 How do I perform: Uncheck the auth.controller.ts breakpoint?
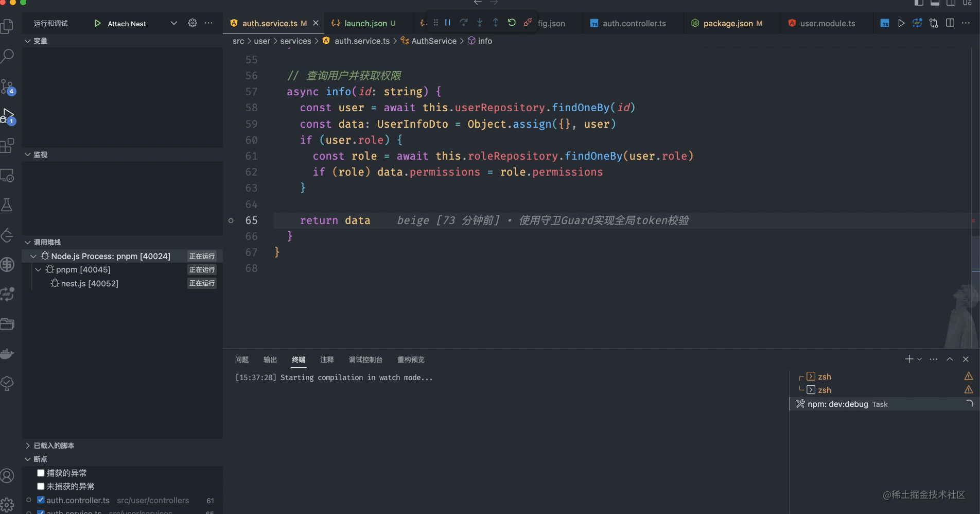(x=41, y=500)
